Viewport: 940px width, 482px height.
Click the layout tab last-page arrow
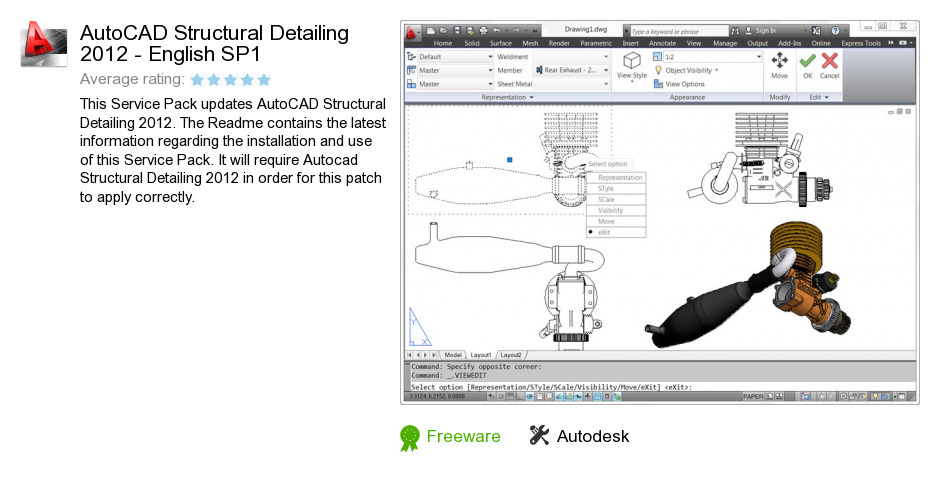point(435,355)
